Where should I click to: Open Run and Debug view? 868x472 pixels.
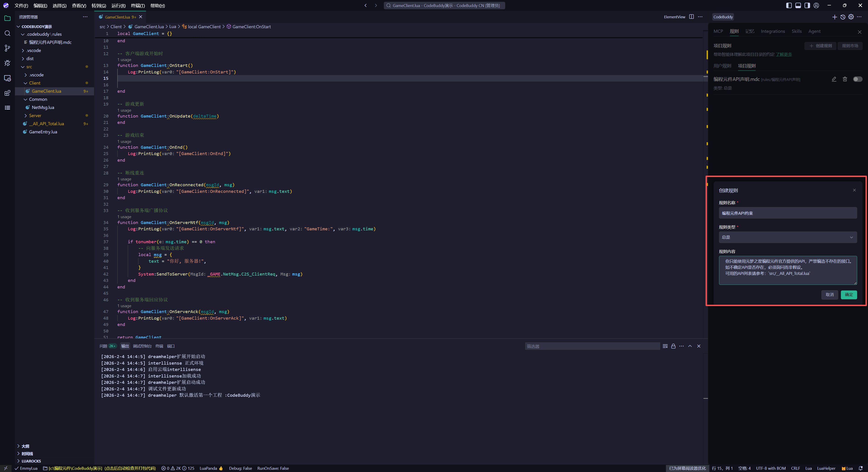[x=7, y=63]
